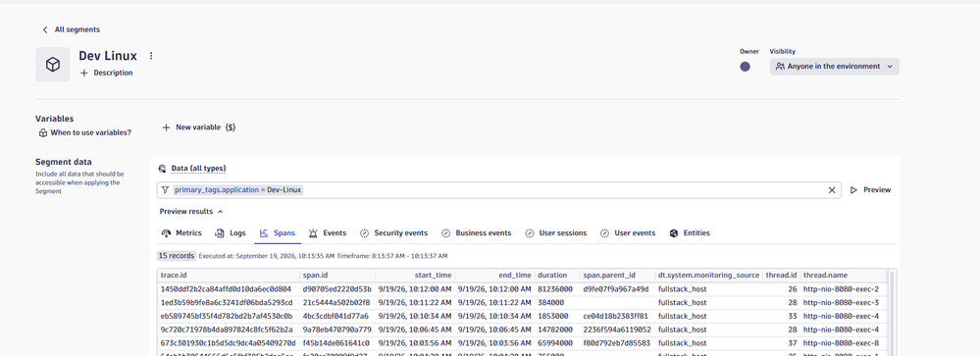Click thread name http-nio-8080-exec-8
980x356 pixels.
click(x=842, y=343)
